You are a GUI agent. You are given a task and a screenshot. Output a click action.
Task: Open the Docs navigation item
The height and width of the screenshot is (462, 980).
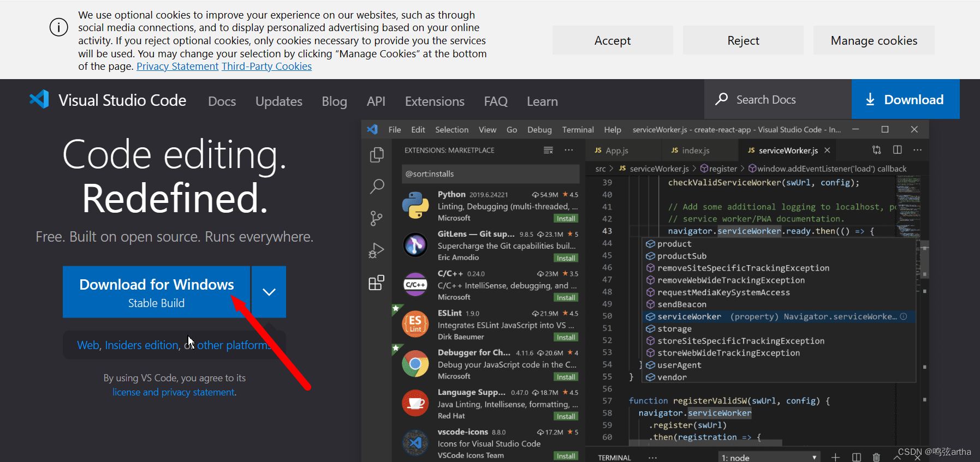click(x=222, y=101)
